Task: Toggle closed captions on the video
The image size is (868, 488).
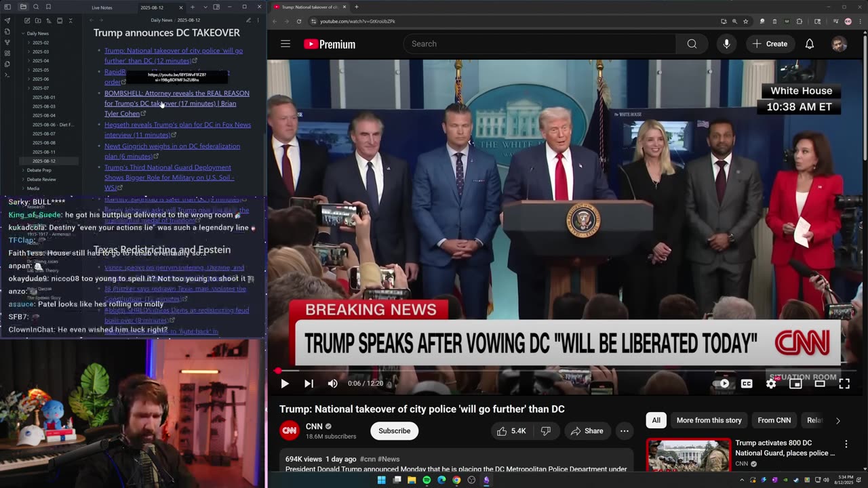Action: [747, 384]
